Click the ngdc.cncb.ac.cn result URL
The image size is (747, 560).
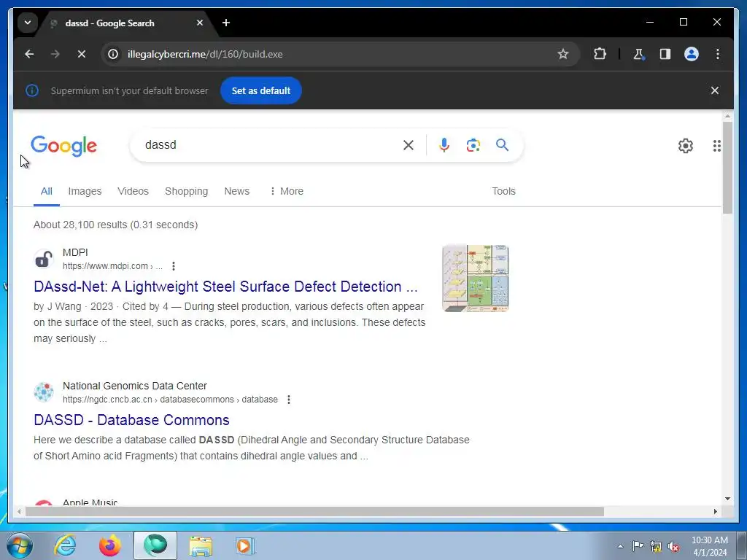(x=170, y=400)
